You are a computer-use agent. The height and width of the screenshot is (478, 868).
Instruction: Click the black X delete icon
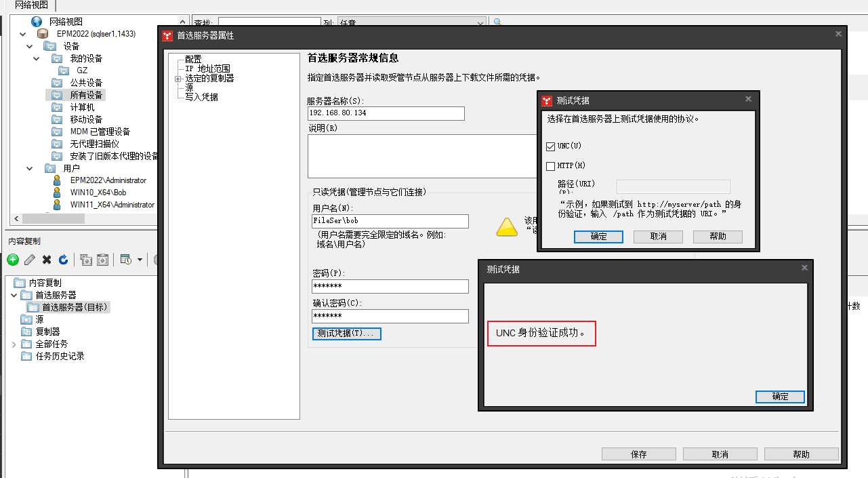[x=46, y=260]
